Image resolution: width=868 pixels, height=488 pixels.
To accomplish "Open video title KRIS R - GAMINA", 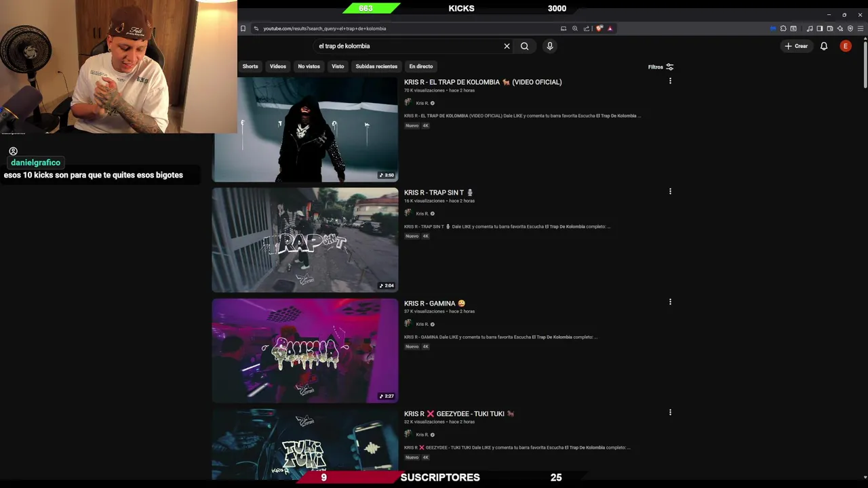I will (x=435, y=303).
